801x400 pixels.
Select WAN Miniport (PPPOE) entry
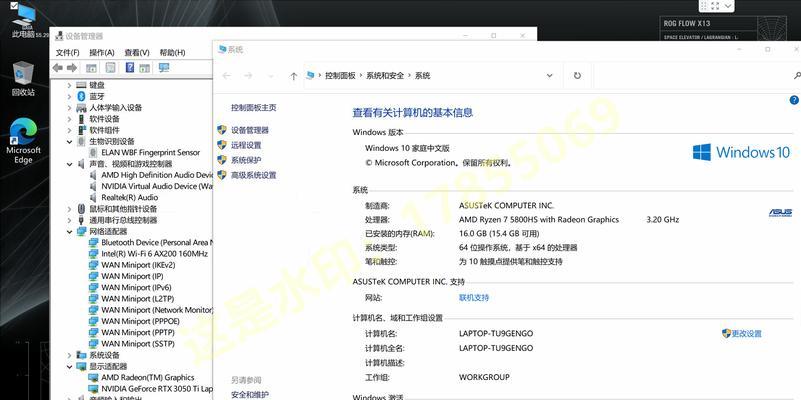[x=140, y=321]
